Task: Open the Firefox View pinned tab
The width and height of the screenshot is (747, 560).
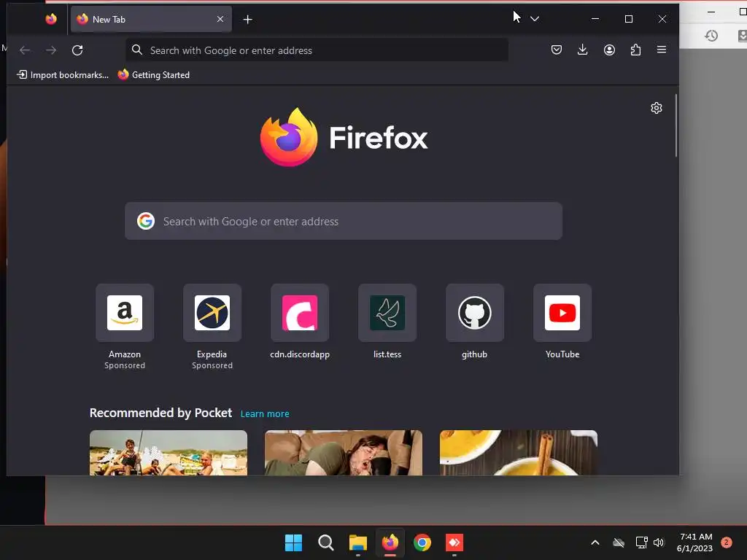Action: coord(51,19)
